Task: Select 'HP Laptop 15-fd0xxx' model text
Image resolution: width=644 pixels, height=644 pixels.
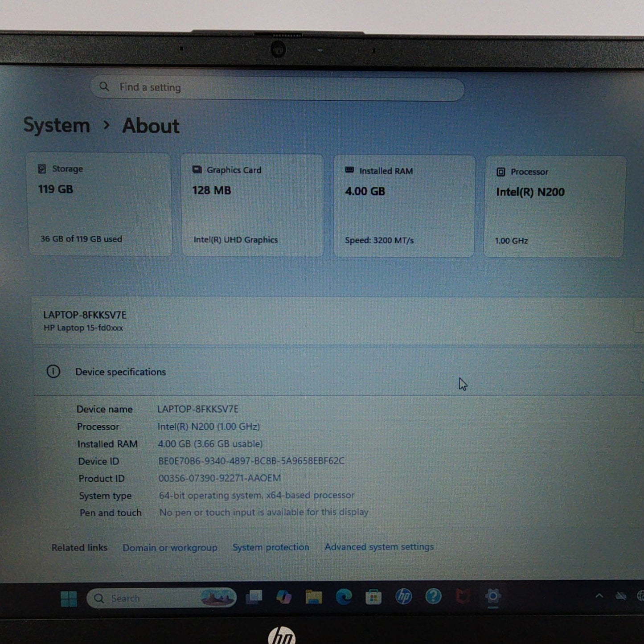Action: 83,328
